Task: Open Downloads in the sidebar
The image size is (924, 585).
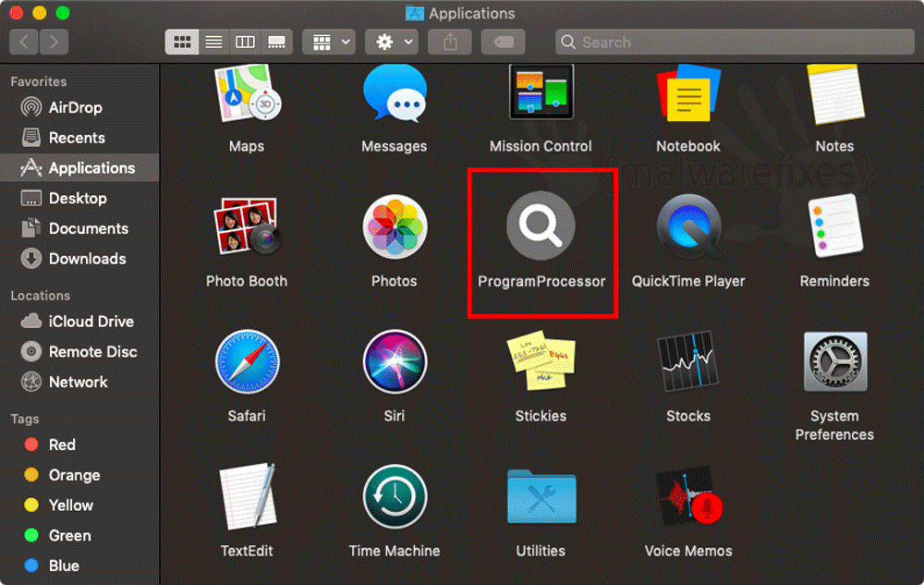Action: click(79, 259)
